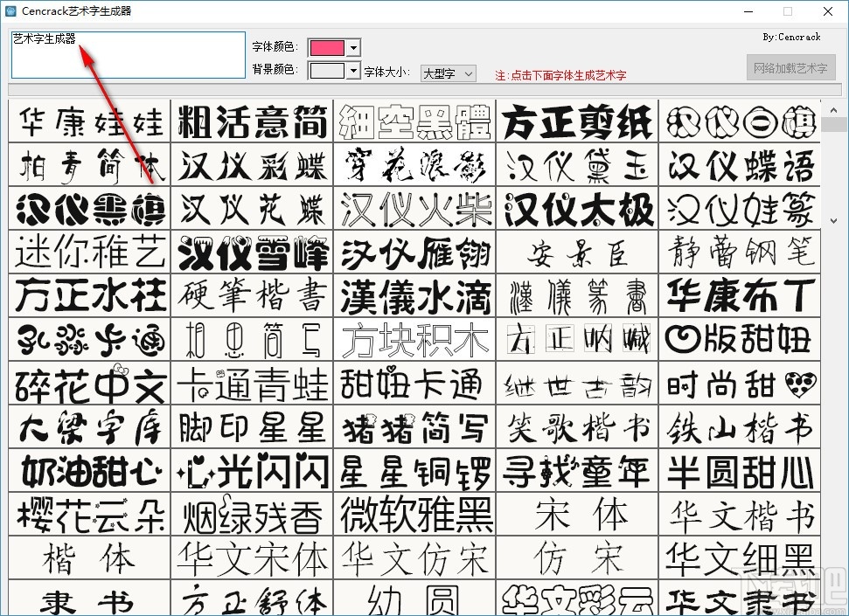Select the 华康娃娃 font sample
849x616 pixels.
point(88,123)
